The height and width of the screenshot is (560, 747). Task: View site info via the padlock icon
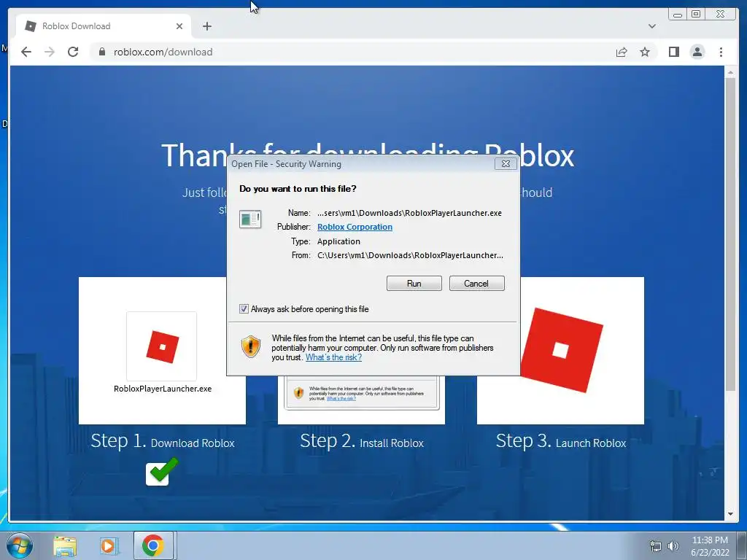pos(101,52)
